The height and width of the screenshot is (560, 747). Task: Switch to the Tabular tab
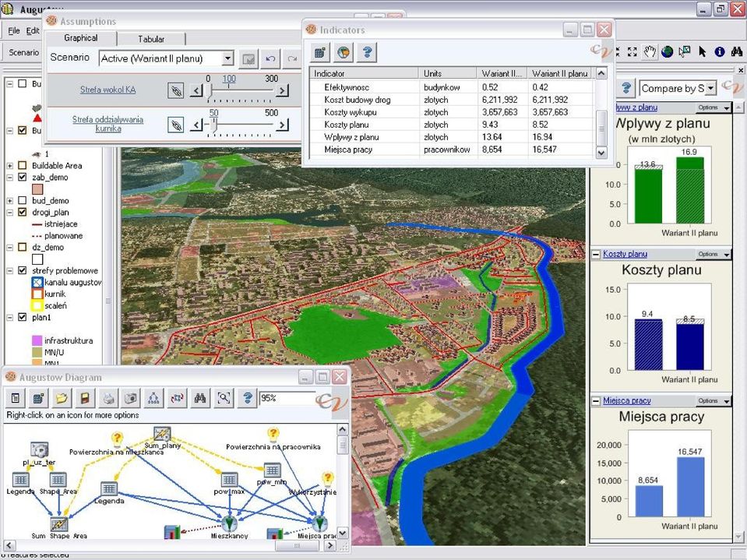click(151, 39)
